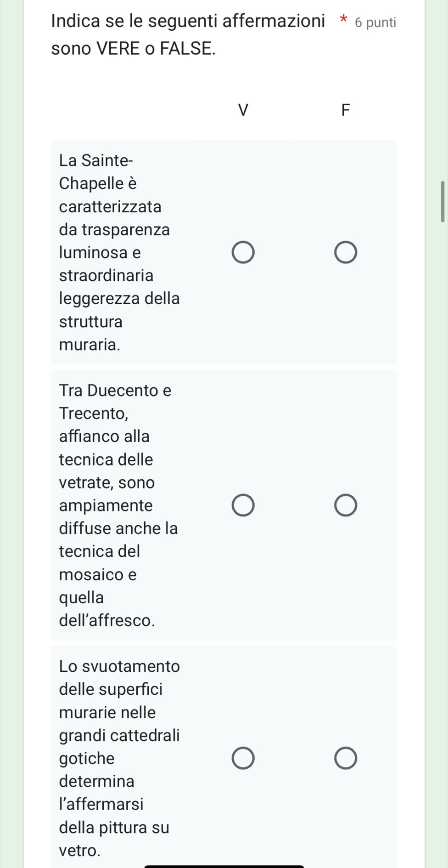The image size is (448, 868).
Task: Click the vertical scrollbar handle
Action: pyautogui.click(x=442, y=202)
